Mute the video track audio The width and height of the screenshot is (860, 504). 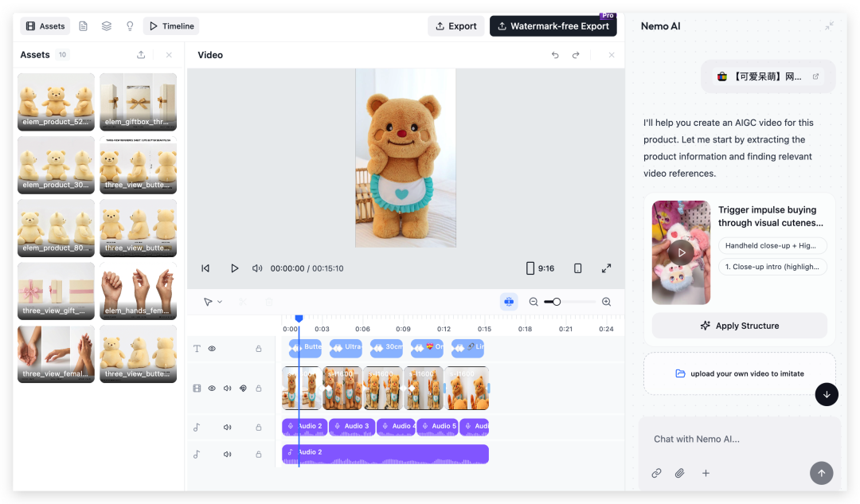pyautogui.click(x=228, y=389)
